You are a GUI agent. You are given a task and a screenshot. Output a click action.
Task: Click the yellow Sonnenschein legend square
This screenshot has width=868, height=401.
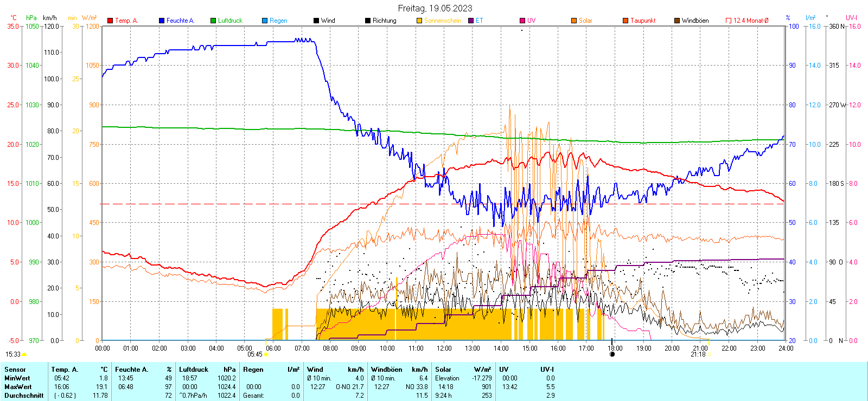point(419,21)
